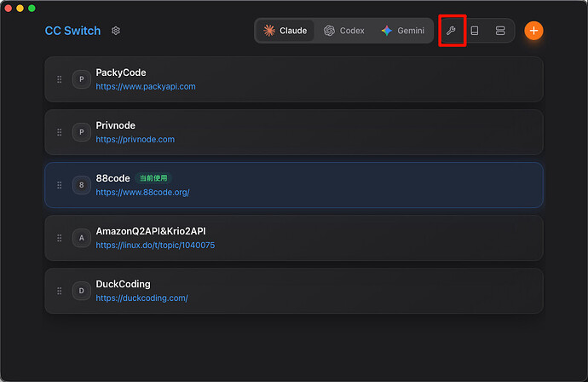588x382 pixels.
Task: Open the https://privnode.com link
Action: 135,139
